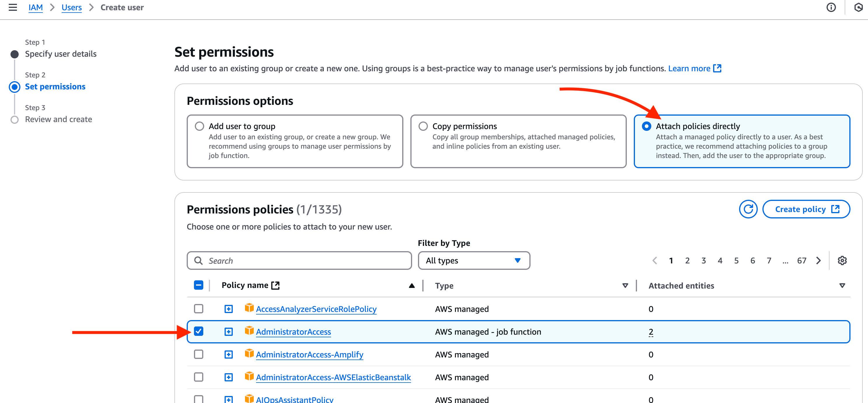The image size is (868, 403).
Task: Expand the AdministratorAccess-Amplify policy details
Action: tap(228, 355)
